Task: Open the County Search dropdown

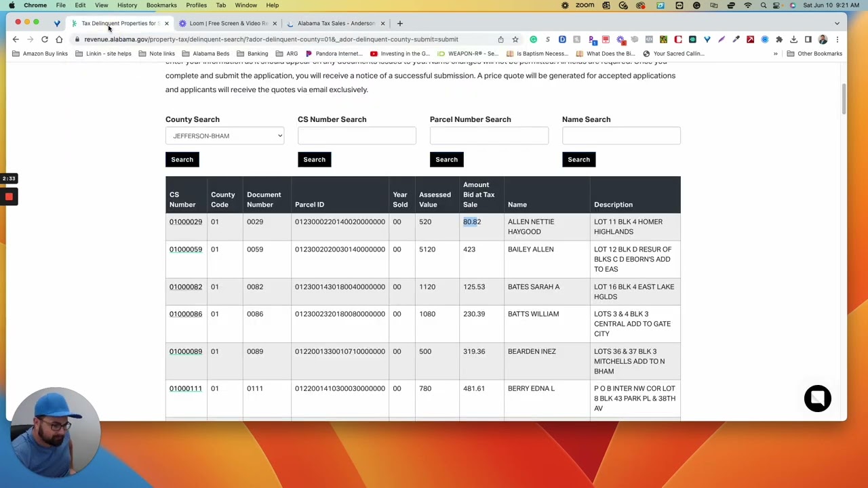Action: tap(224, 136)
